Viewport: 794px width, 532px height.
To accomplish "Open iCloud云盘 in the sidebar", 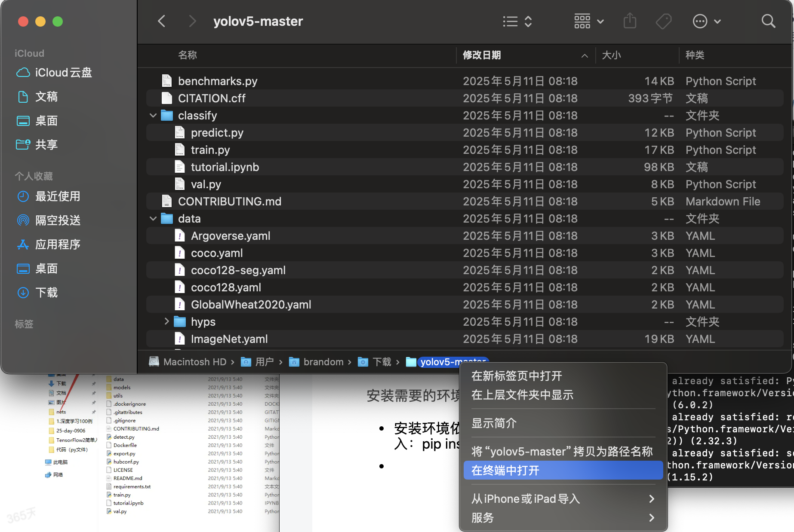I will pyautogui.click(x=54, y=73).
